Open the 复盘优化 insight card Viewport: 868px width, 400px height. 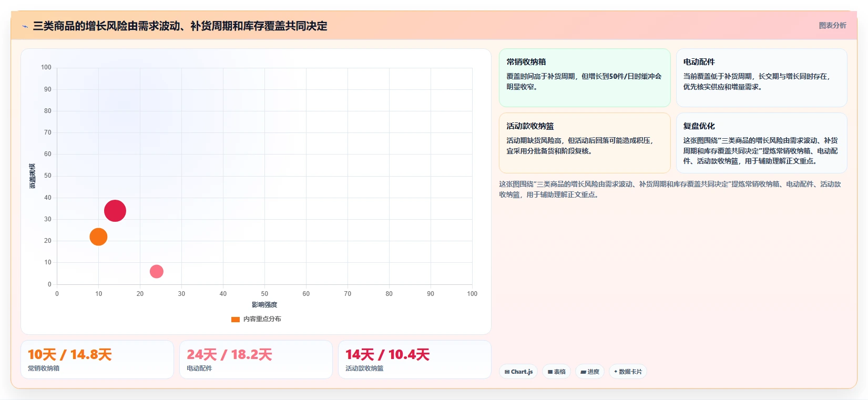point(761,143)
